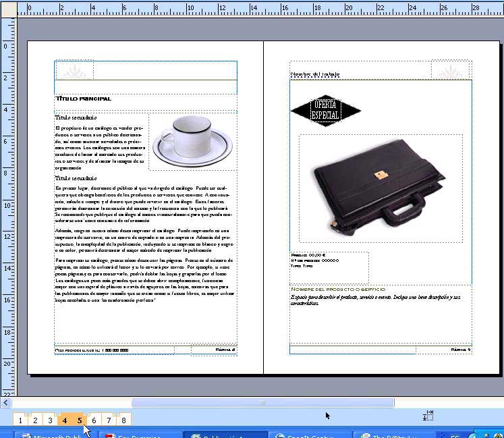Click the paragraph starting 'En primer lugar'

(x=143, y=204)
